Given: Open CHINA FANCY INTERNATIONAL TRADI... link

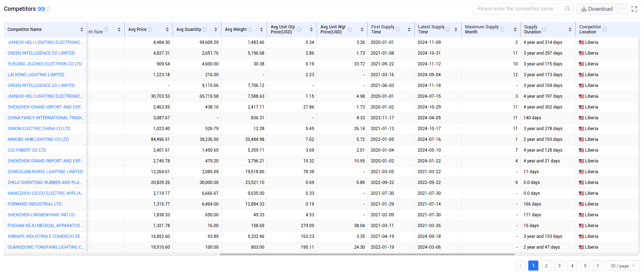Looking at the screenshot, I should 46,118.
